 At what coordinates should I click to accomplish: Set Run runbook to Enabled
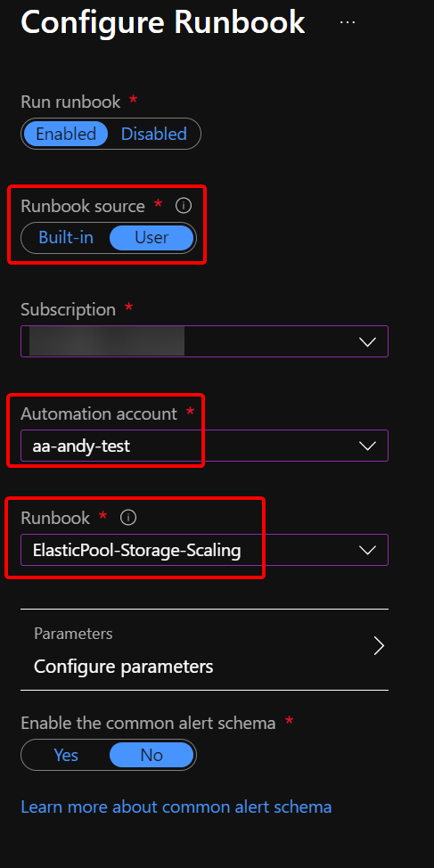click(x=66, y=134)
